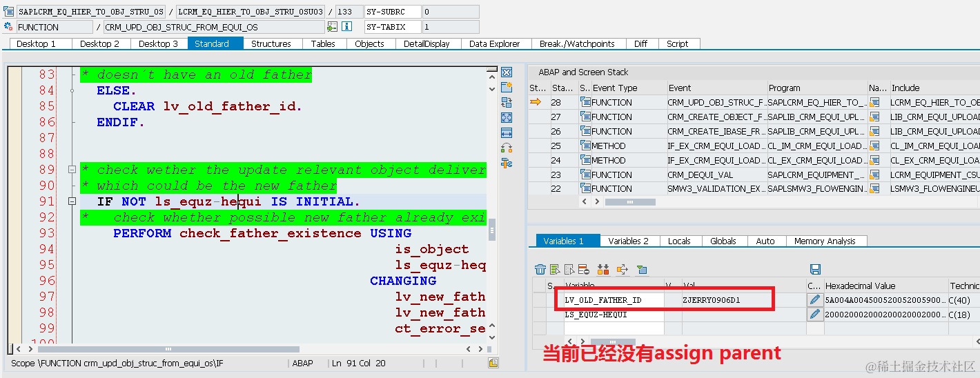Open the Tables tab
Screen dimensions: 980x378
point(323,43)
